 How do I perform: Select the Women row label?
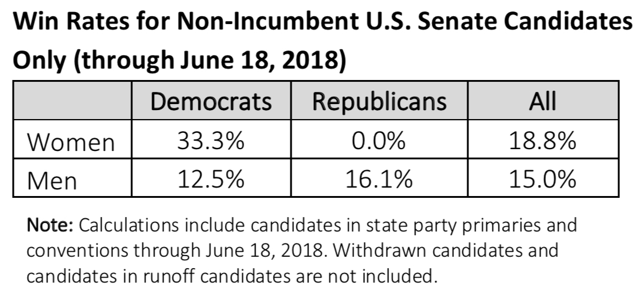[72, 142]
